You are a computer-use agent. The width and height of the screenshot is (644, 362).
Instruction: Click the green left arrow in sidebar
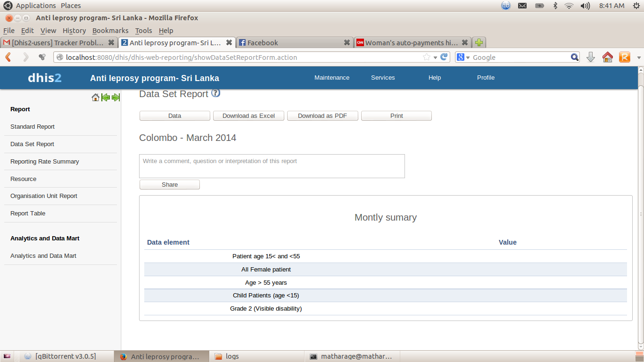(106, 98)
